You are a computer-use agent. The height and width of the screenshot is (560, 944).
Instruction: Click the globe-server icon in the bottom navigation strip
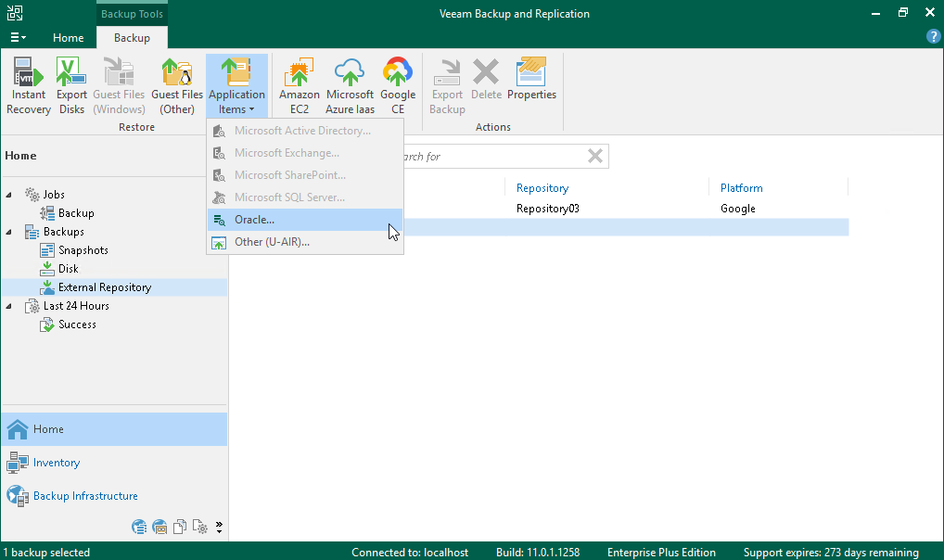point(139,528)
